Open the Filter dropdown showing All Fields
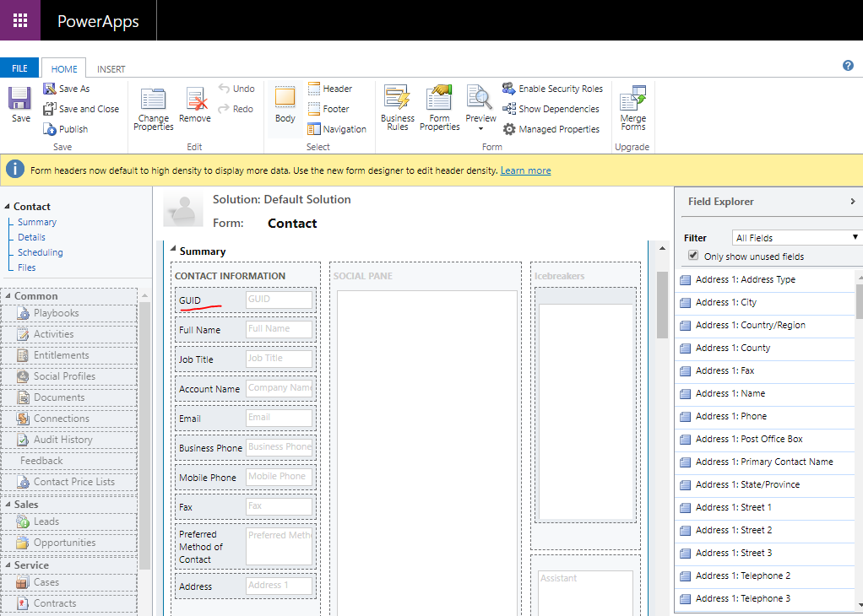The image size is (863, 616). 795,237
